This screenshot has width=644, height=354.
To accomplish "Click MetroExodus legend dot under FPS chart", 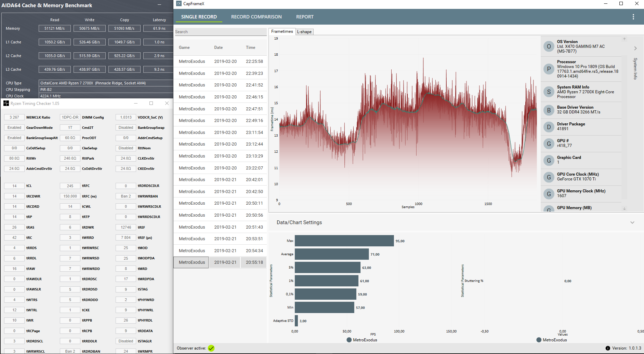I will click(349, 340).
